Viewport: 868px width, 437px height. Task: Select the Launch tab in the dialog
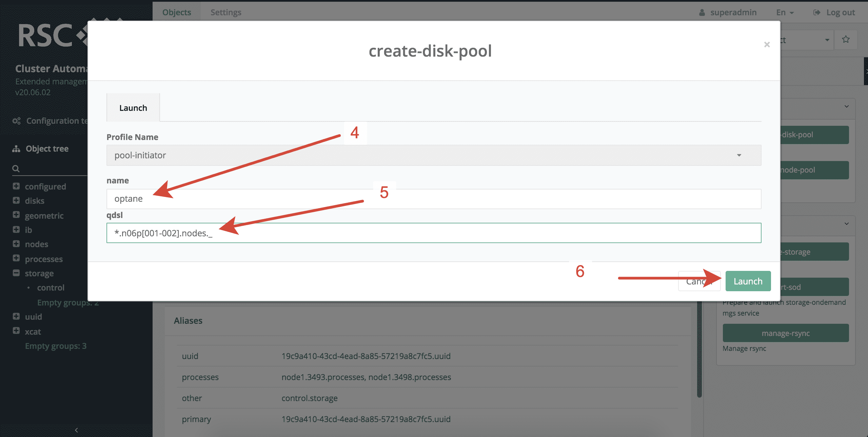[133, 108]
